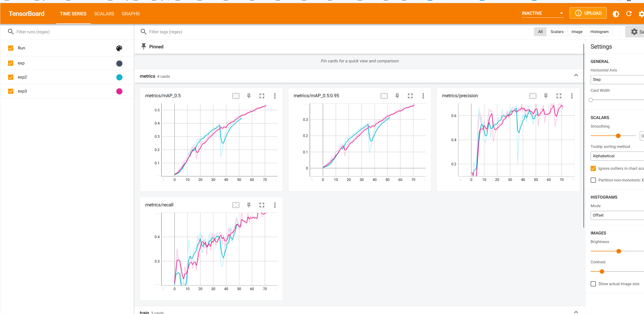Expand metrics/mAP_0.5:0.95 chart to full size
The height and width of the screenshot is (314, 644).
coord(410,96)
